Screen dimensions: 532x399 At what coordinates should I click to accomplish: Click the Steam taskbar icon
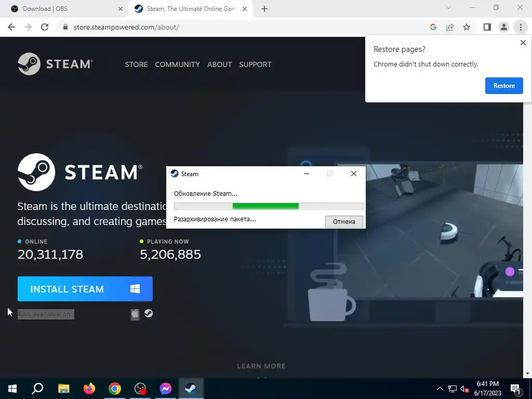click(191, 389)
